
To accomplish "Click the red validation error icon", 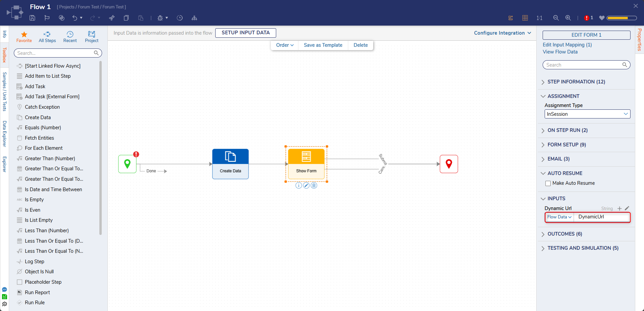I will 587,18.
